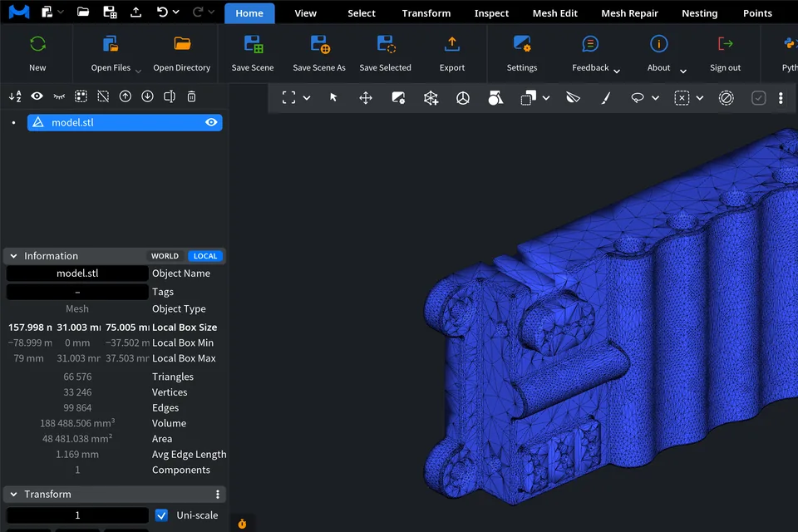
Task: Open the lasso tool dropdown arrow
Action: (656, 98)
